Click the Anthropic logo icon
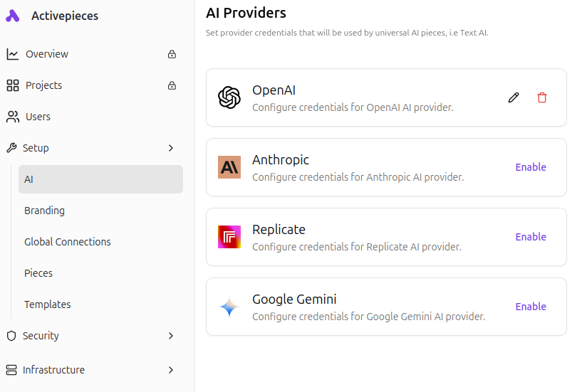This screenshot has width=572, height=392. (229, 167)
